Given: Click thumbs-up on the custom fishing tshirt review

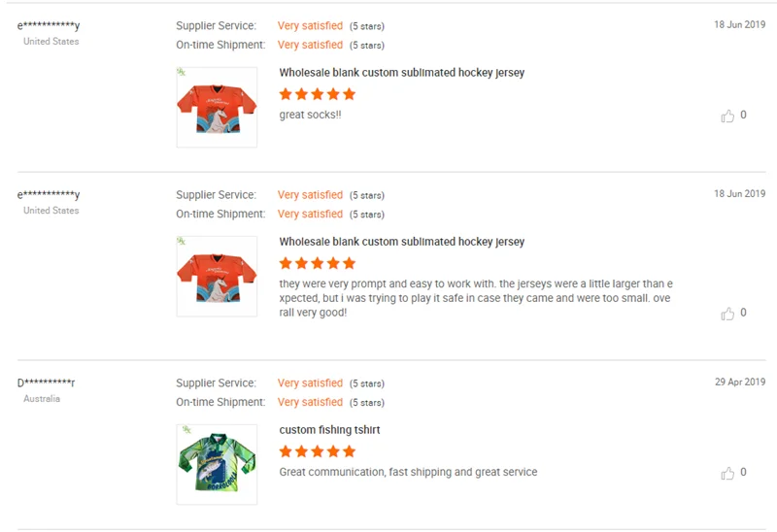Looking at the screenshot, I should click(x=727, y=473).
